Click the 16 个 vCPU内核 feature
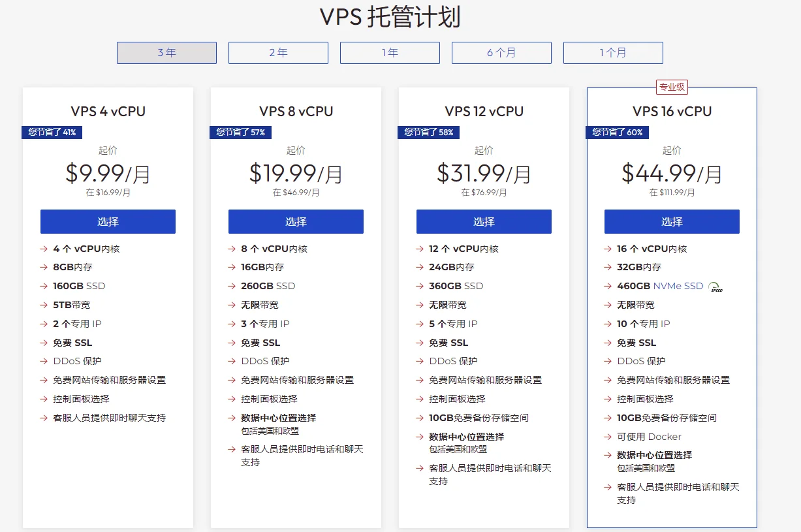 [652, 249]
